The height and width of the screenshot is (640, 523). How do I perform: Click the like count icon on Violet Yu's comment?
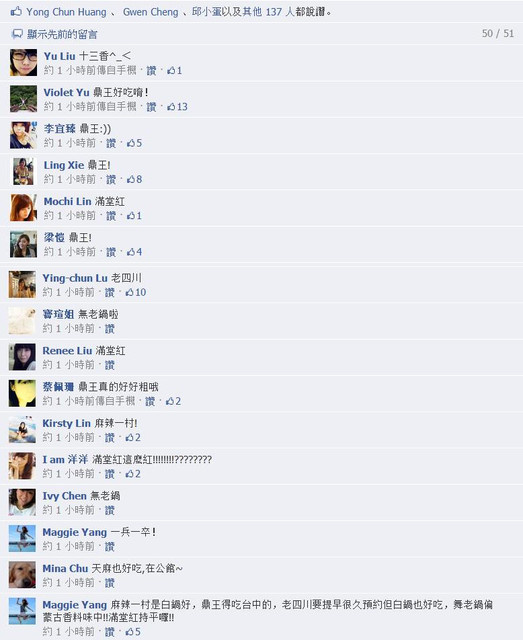[177, 107]
